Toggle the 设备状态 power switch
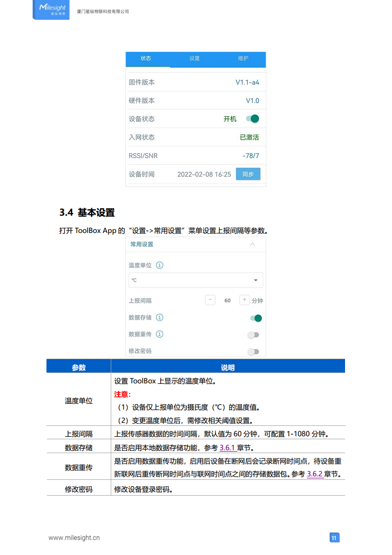 click(x=253, y=119)
